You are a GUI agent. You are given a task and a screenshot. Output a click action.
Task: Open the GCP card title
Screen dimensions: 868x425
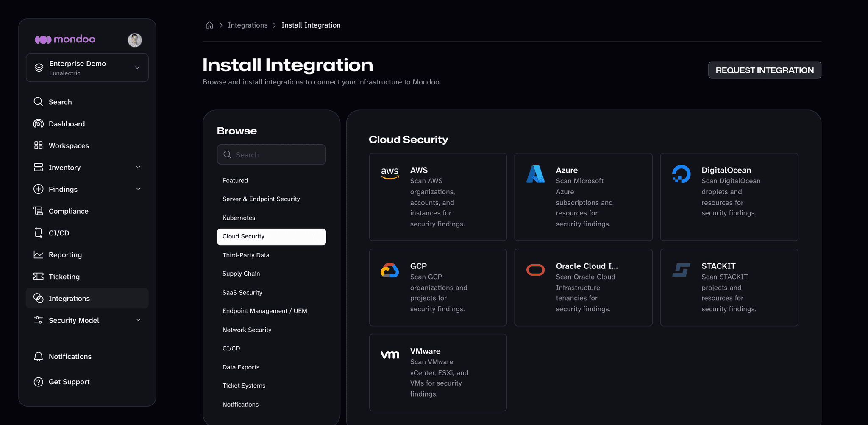tap(418, 266)
